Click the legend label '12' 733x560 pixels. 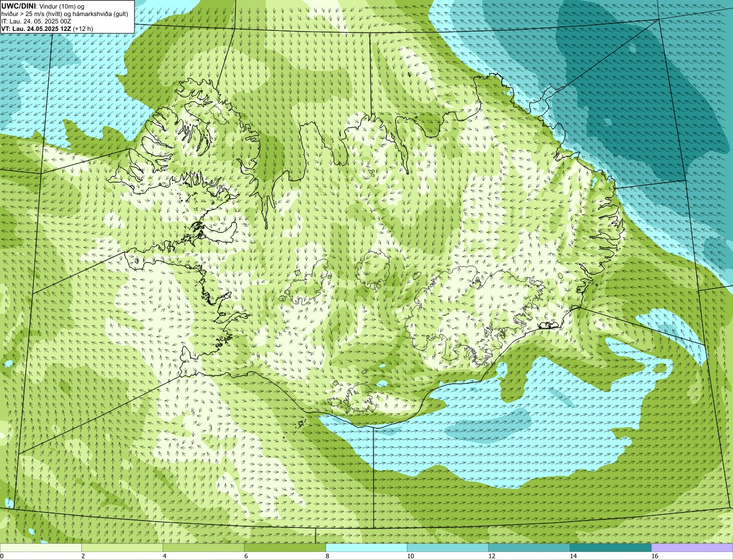492,556
